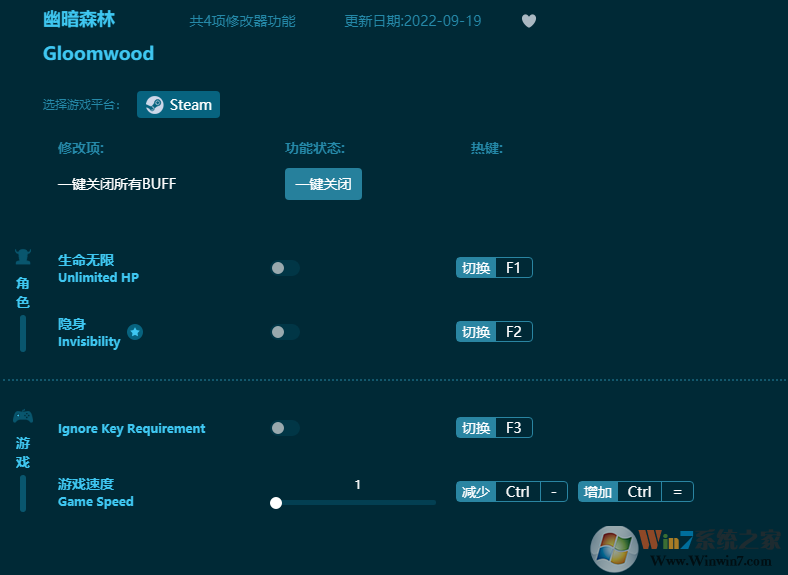Click the F1 hotkey field
Viewport: 788px width, 575px height.
pyautogui.click(x=514, y=268)
